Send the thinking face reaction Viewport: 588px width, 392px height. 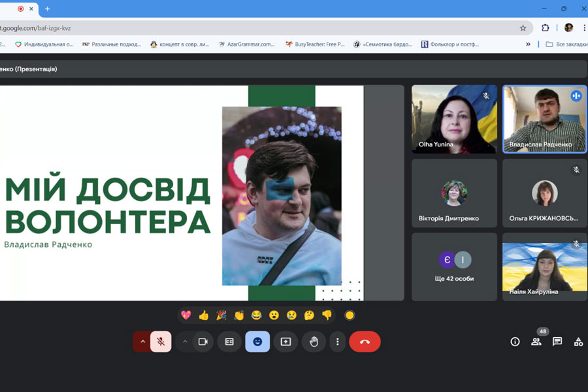click(310, 315)
